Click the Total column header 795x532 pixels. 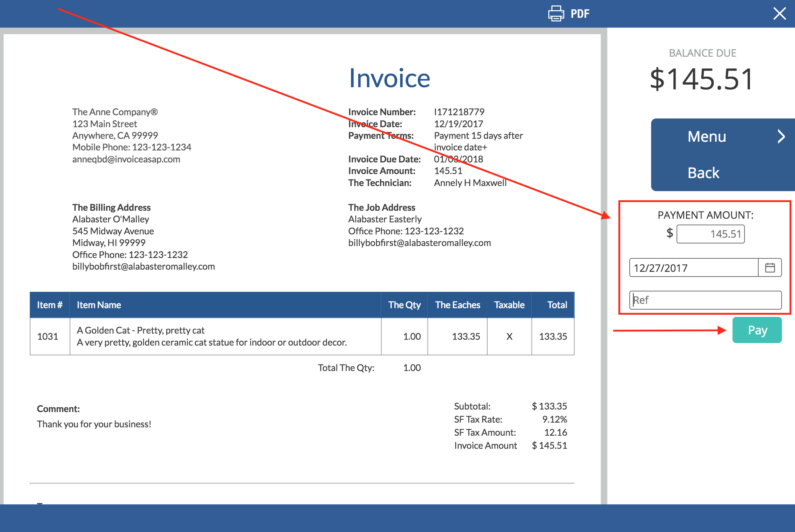(557, 305)
